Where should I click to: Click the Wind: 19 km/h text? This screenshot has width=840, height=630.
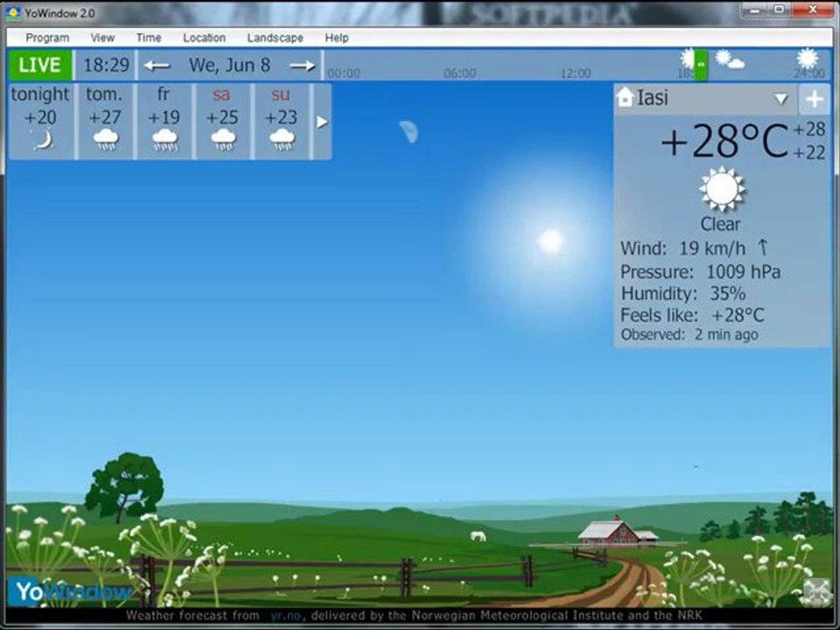pyautogui.click(x=682, y=248)
